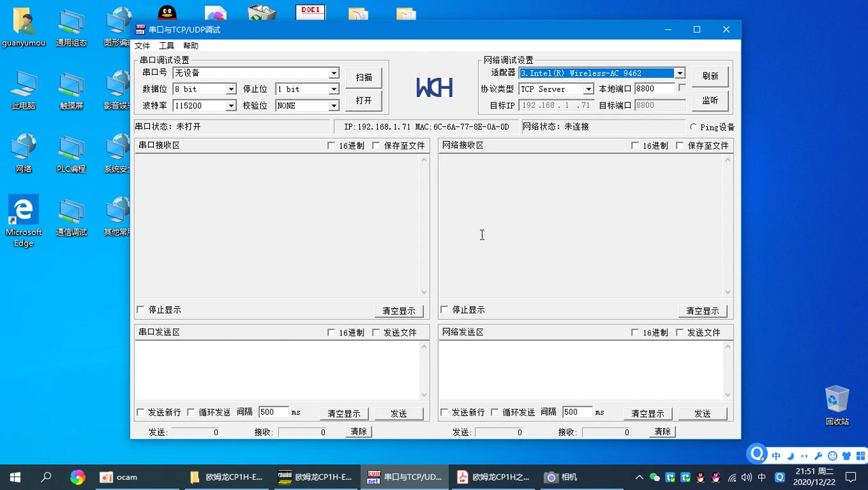Image resolution: width=868 pixels, height=490 pixels.
Task: Open the 通信调试 desktop shortcut
Action: [x=71, y=217]
